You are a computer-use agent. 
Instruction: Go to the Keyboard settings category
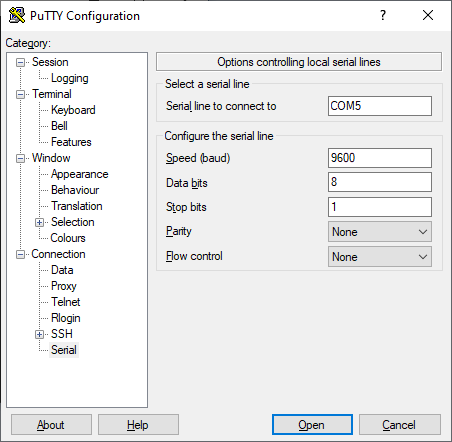[73, 110]
